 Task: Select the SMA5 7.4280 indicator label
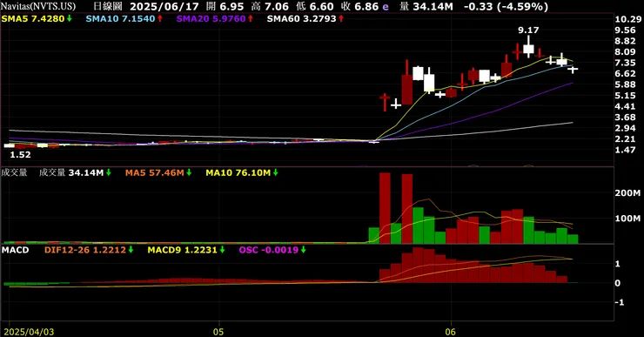(33, 18)
